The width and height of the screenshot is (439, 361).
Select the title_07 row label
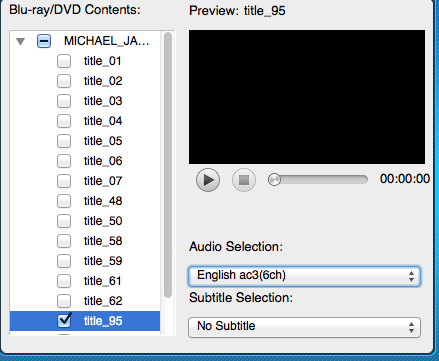coord(103,181)
